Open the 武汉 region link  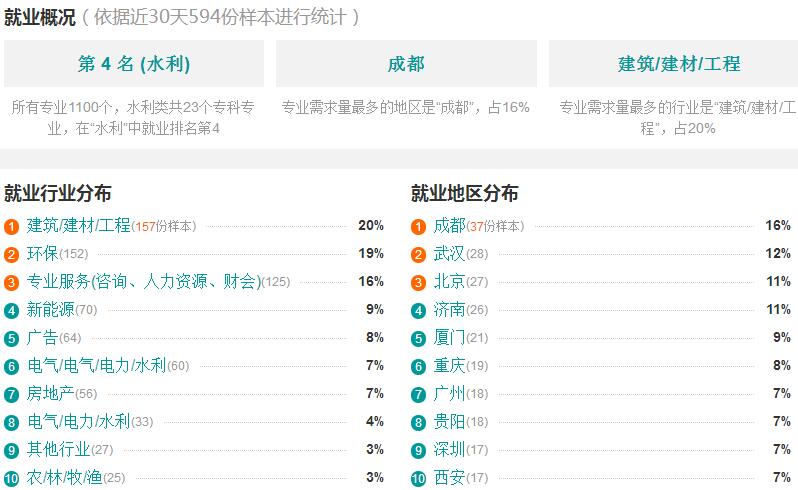449,253
